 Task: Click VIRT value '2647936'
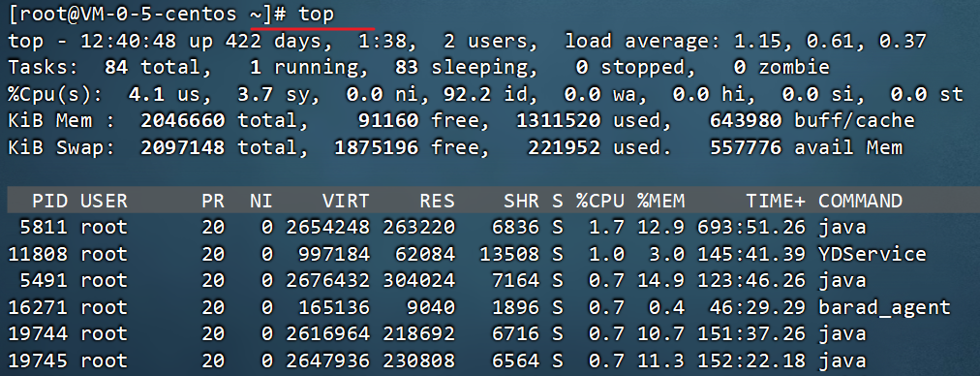pyautogui.click(x=328, y=360)
